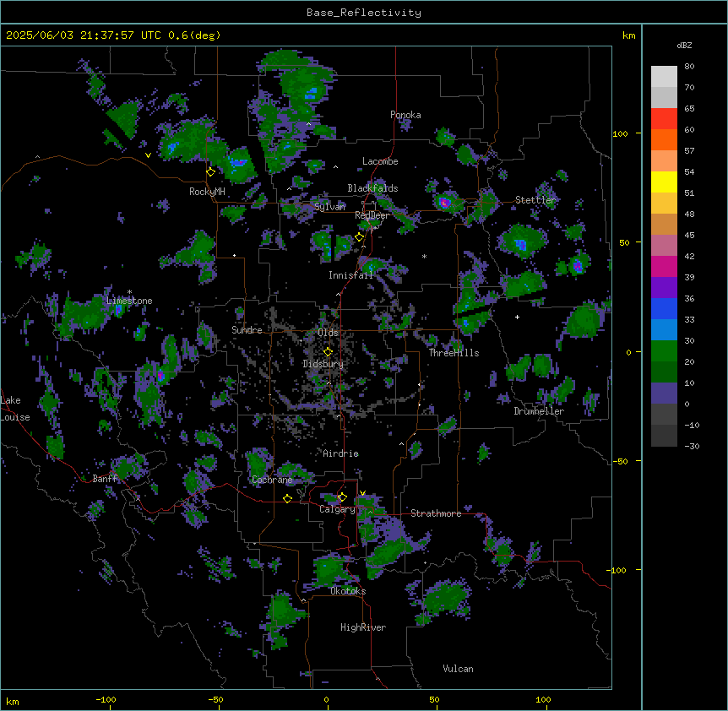
Task: Click the dBZ legend heading
Action: click(684, 45)
